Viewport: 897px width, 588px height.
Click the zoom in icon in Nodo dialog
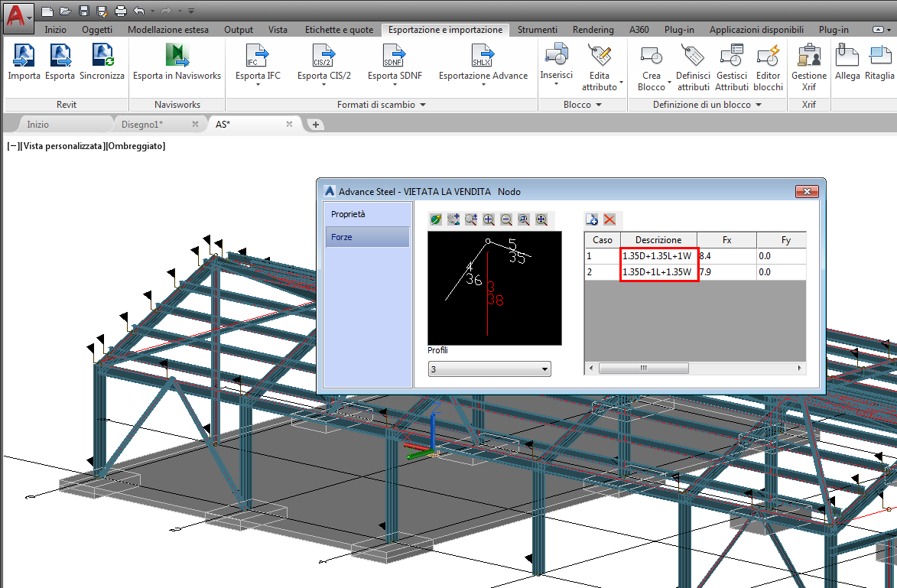pyautogui.click(x=489, y=219)
